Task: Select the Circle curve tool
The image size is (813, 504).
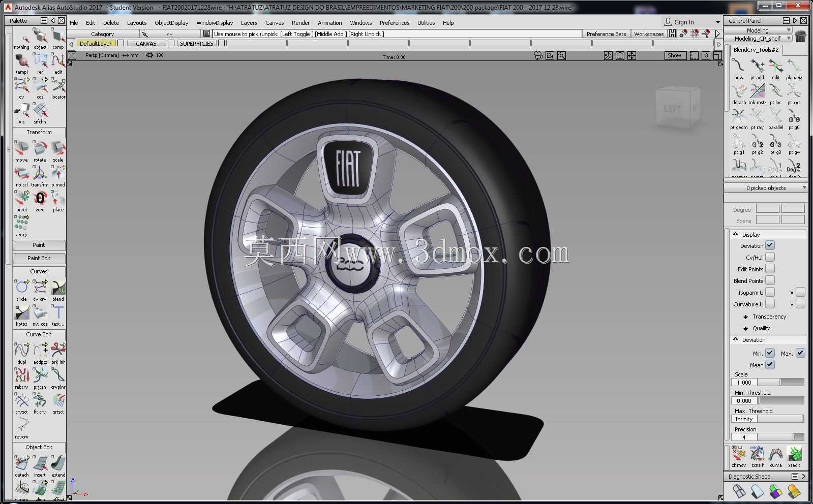Action: [22, 290]
